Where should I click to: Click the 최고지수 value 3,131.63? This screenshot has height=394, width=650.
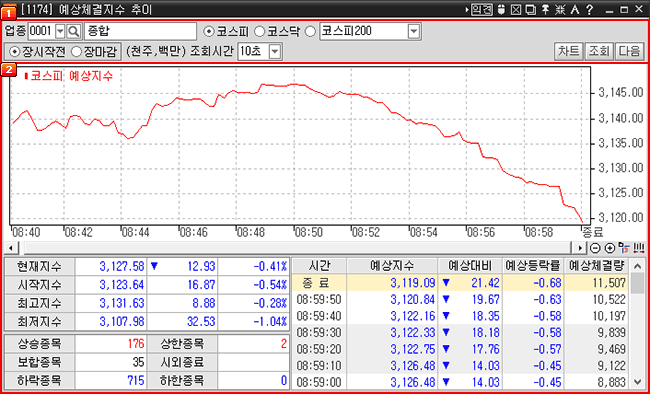(x=121, y=303)
